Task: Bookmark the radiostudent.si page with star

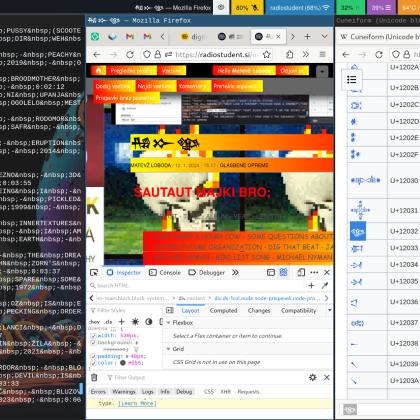Action: coord(266,55)
